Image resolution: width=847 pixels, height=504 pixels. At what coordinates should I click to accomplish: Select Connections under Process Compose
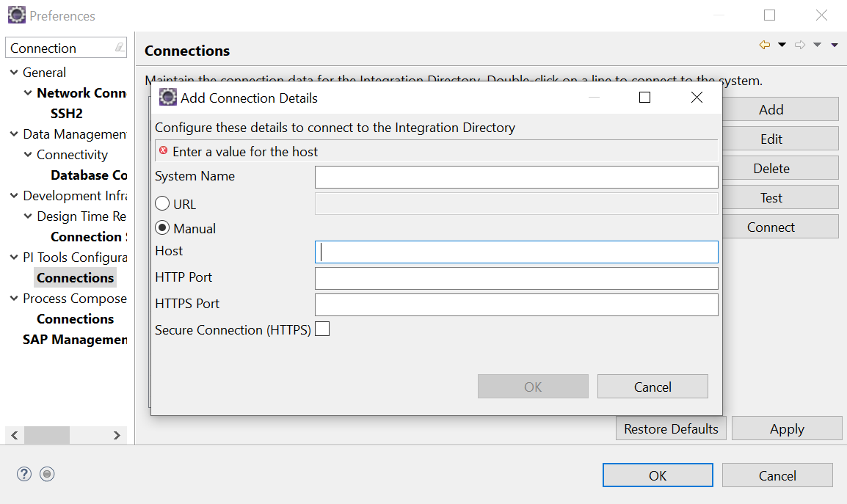coord(75,318)
